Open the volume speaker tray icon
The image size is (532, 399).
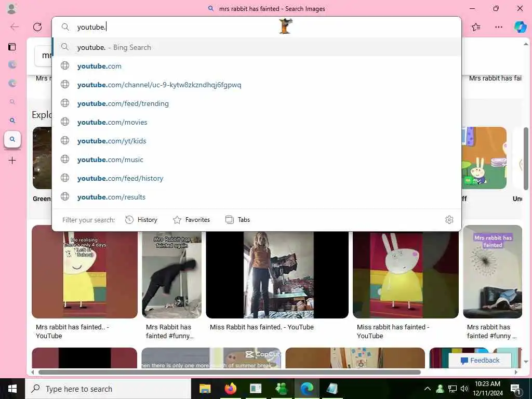click(464, 389)
